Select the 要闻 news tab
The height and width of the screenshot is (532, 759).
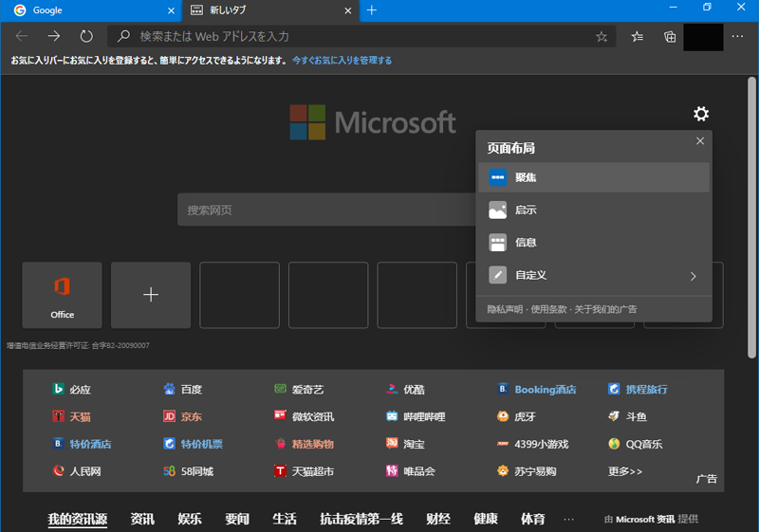pos(237,519)
